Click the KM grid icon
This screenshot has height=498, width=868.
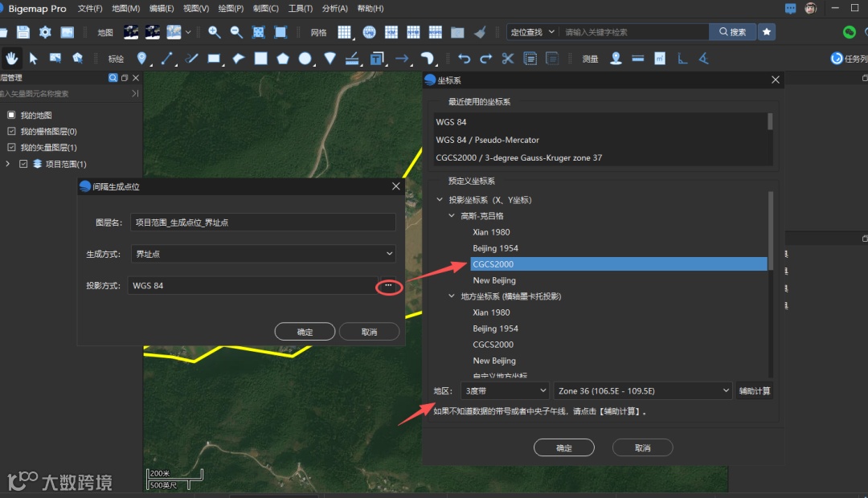click(391, 32)
